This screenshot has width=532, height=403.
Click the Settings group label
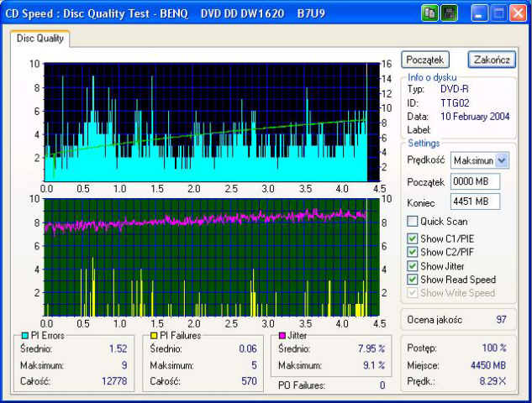coord(424,143)
